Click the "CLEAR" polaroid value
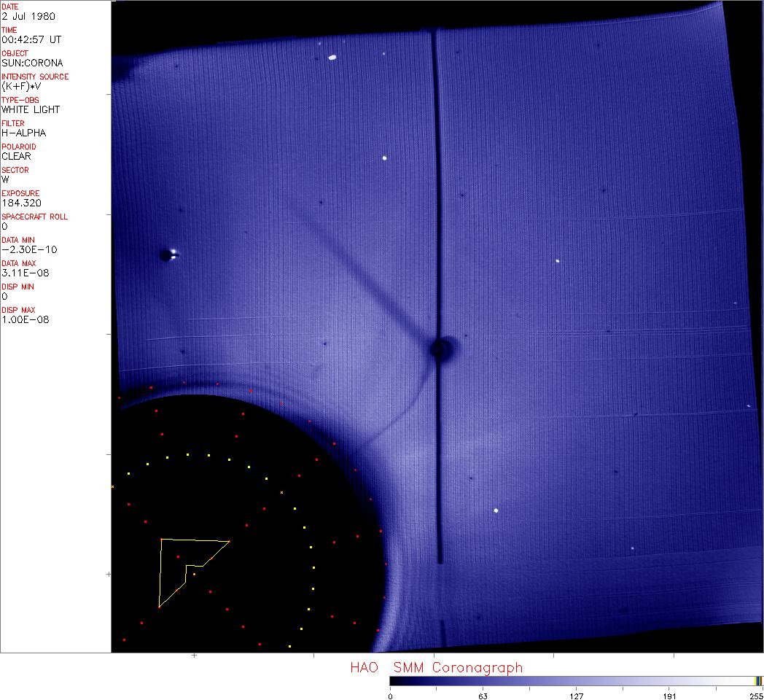This screenshot has height=700, width=764. 16,156
